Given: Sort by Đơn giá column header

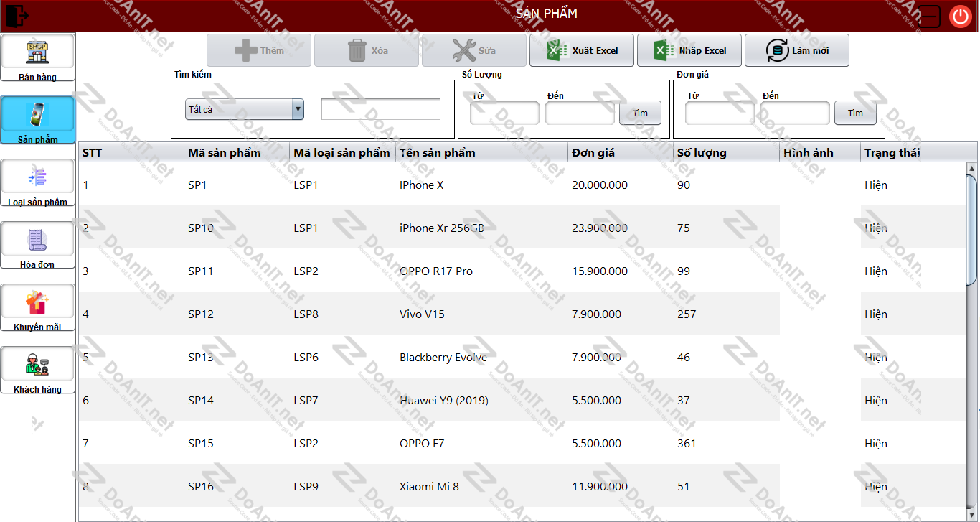Looking at the screenshot, I should coord(621,152).
